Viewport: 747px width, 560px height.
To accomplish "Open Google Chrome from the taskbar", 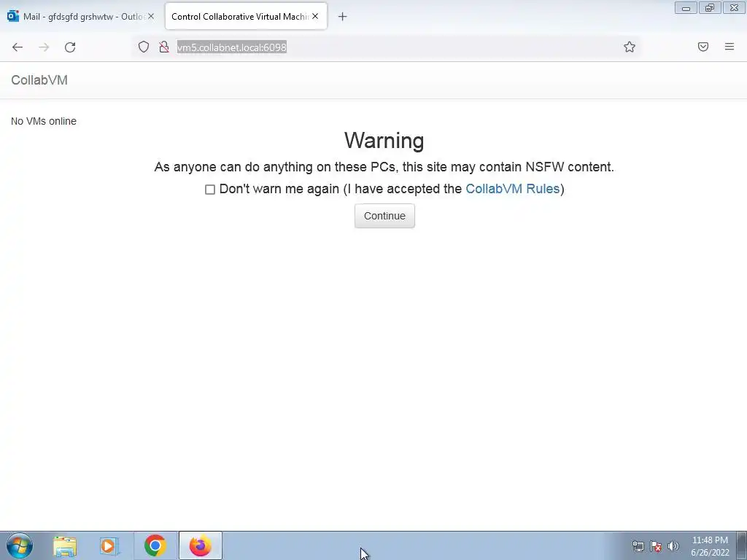I will (155, 545).
